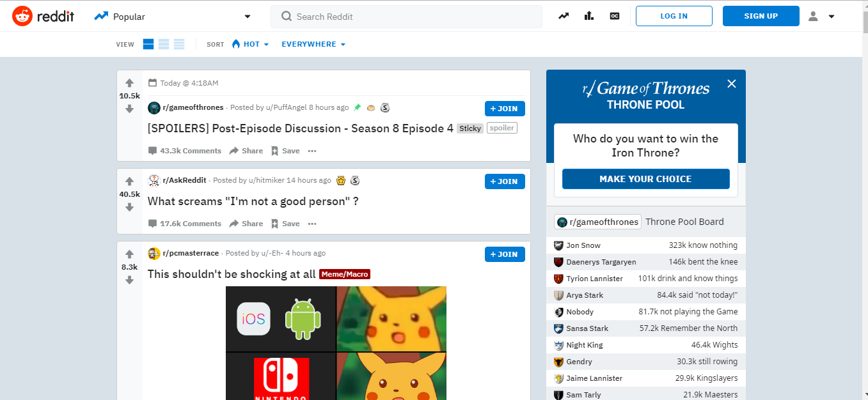The image size is (868, 400).
Task: Save the AskReddit good person post
Action: point(285,224)
